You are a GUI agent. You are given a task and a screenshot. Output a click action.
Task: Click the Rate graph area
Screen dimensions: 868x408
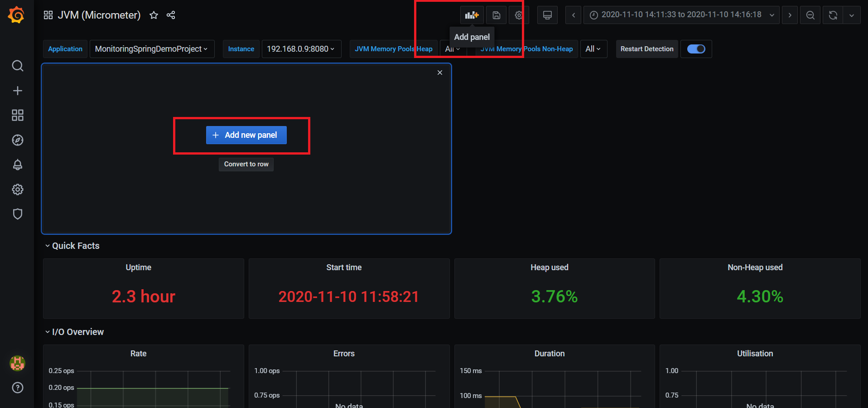point(154,390)
